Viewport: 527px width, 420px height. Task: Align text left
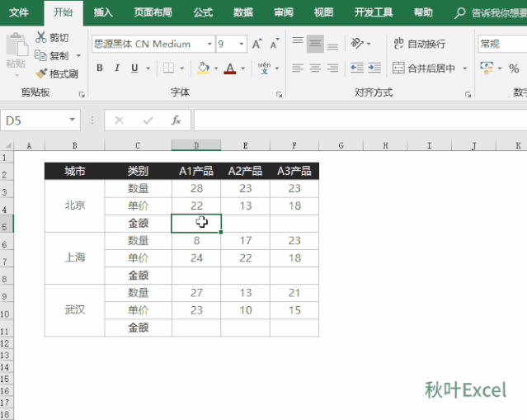pyautogui.click(x=298, y=68)
